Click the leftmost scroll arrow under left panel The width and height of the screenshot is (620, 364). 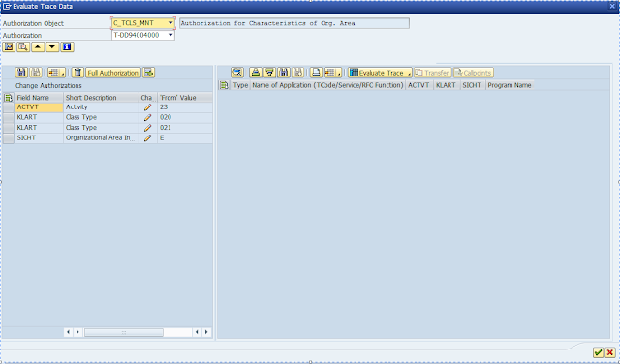point(68,332)
